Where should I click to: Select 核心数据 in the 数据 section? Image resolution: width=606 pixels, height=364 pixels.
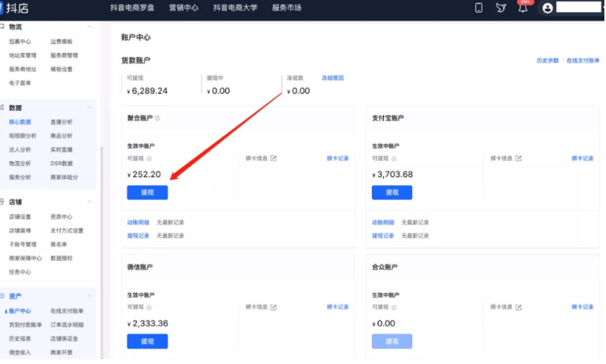(20, 122)
